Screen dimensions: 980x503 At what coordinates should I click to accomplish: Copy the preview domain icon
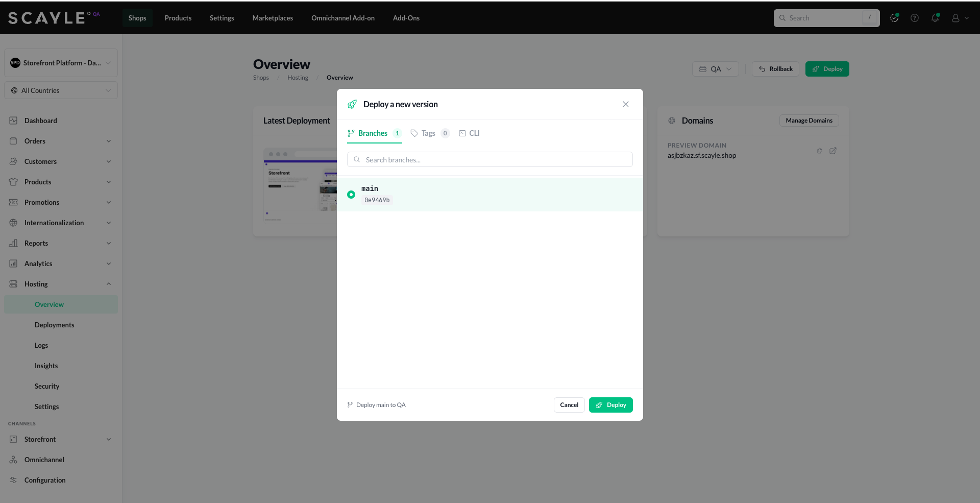(x=820, y=151)
